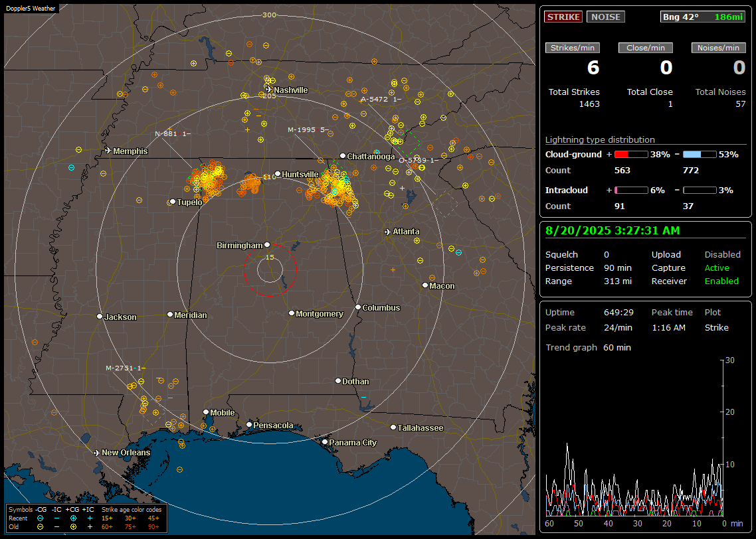Select storm cell label A-5472-1

coord(381,99)
